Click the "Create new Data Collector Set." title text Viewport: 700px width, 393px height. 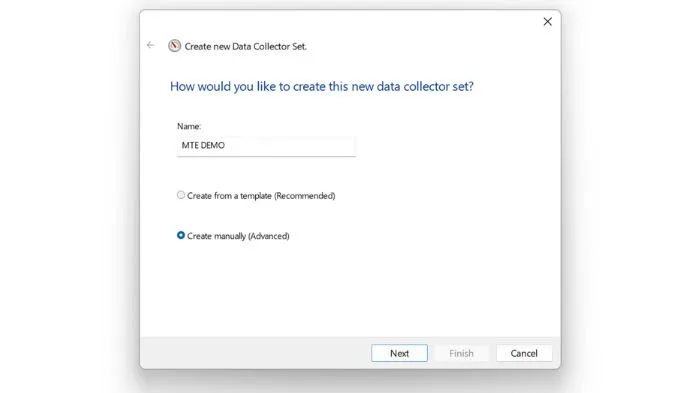(x=246, y=46)
